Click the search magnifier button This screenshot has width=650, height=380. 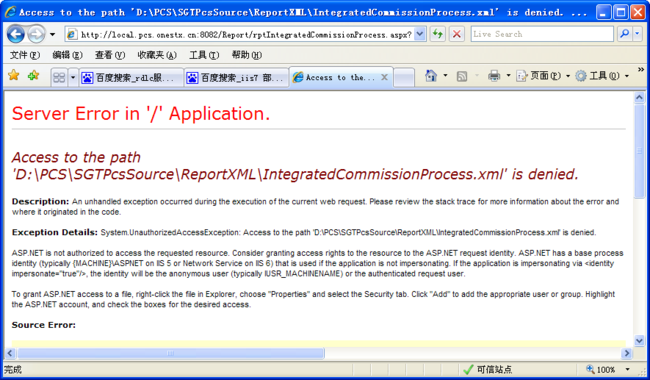tap(624, 34)
